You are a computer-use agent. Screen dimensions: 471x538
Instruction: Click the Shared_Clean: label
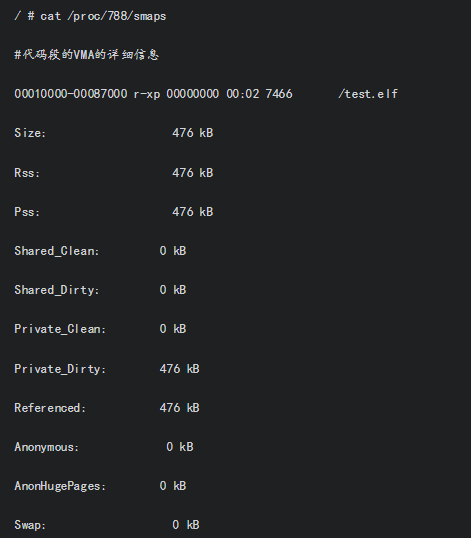[x=57, y=251]
